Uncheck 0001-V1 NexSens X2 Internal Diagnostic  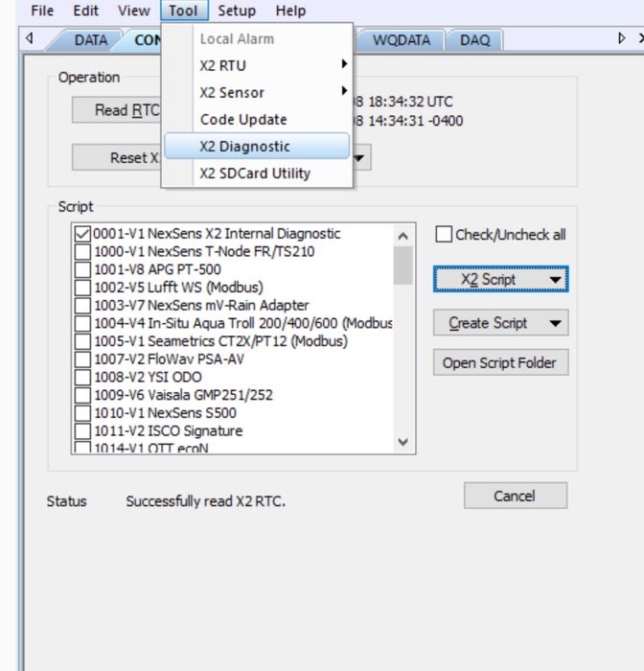click(82, 234)
